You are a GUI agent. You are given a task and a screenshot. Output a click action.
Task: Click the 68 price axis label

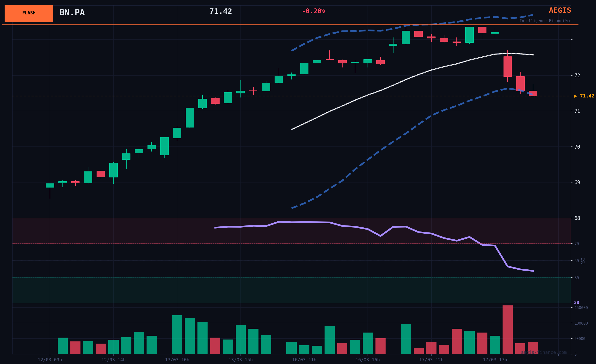(x=577, y=218)
